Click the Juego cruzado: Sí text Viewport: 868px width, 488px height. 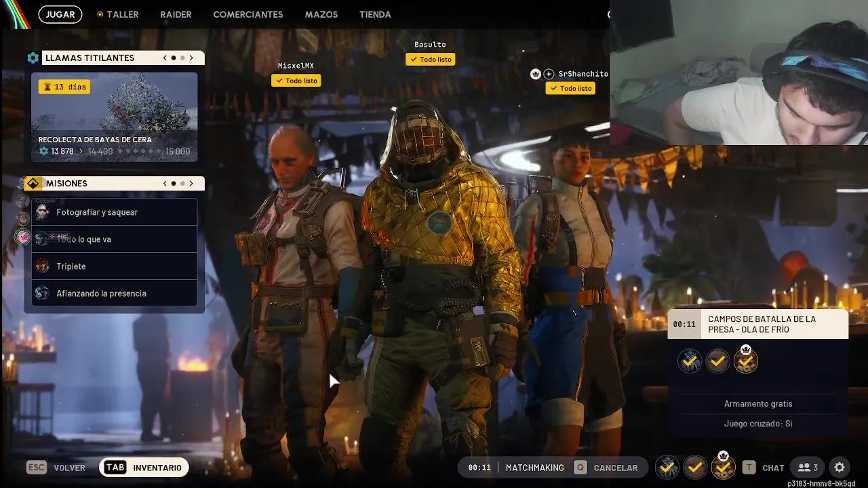point(758,424)
